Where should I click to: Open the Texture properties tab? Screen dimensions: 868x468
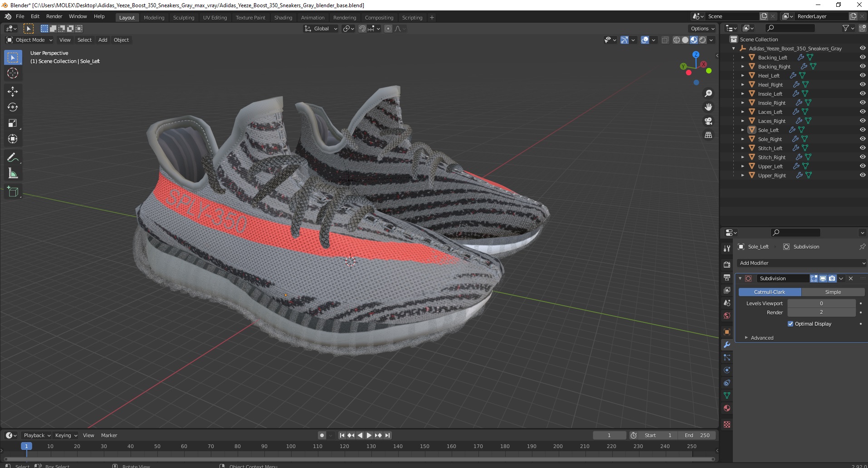(x=727, y=424)
